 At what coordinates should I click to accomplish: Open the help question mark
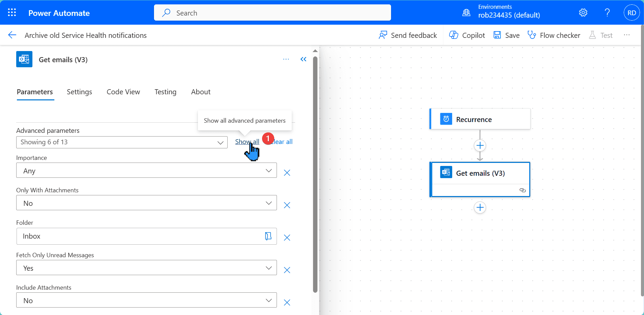(607, 13)
